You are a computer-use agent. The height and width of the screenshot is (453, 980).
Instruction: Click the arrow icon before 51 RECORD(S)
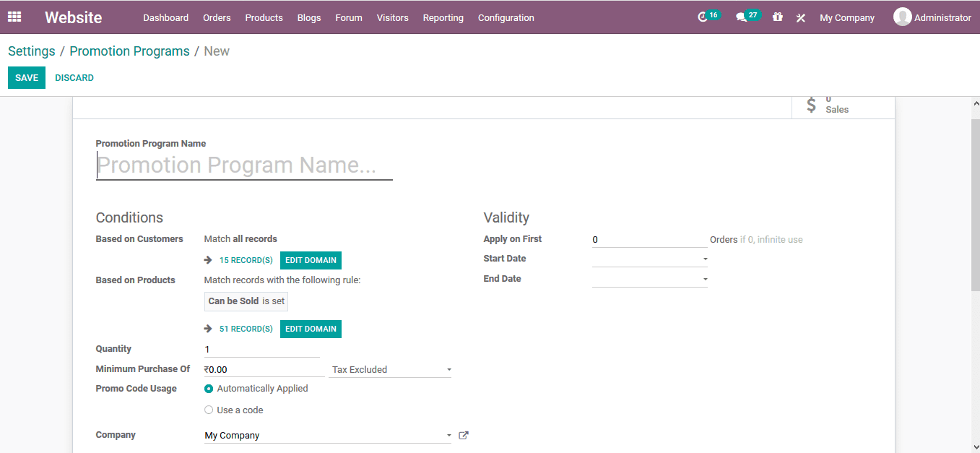(x=208, y=328)
